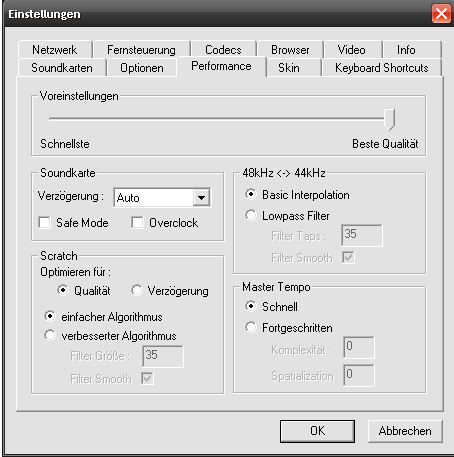
Task: Select Basic Interpolation radio option
Action: pyautogui.click(x=251, y=194)
